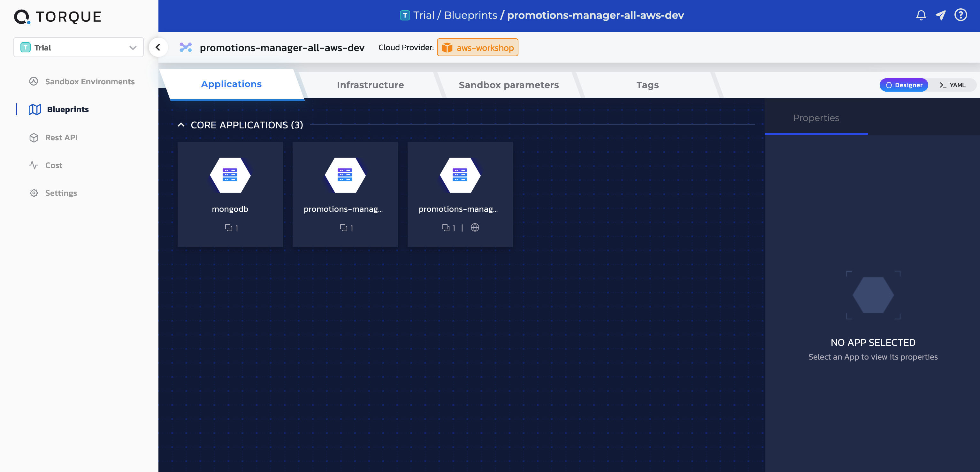Click the blueprint icon beside promotions-manager-all-aws-dev title
The height and width of the screenshot is (472, 980).
coord(186,48)
